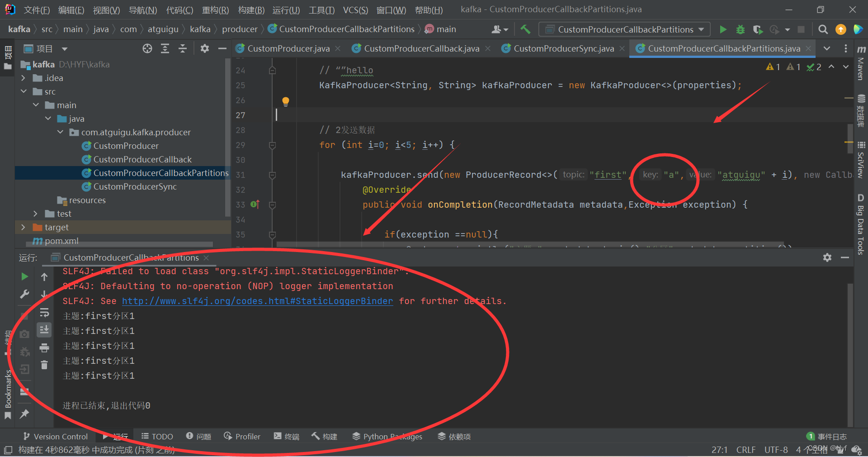This screenshot has width=868, height=457.
Task: Move up the stack trace arrow
Action: tap(44, 276)
